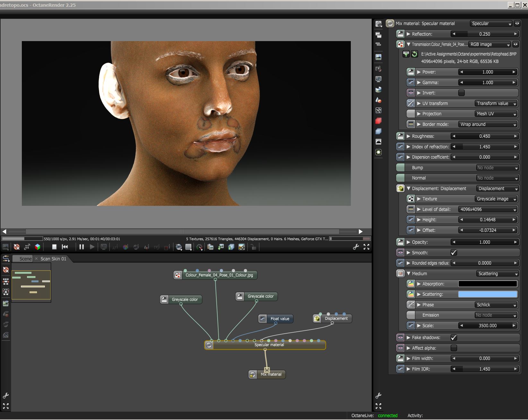
Task: Open the Border mode Wrap around dropdown
Action: [488, 124]
